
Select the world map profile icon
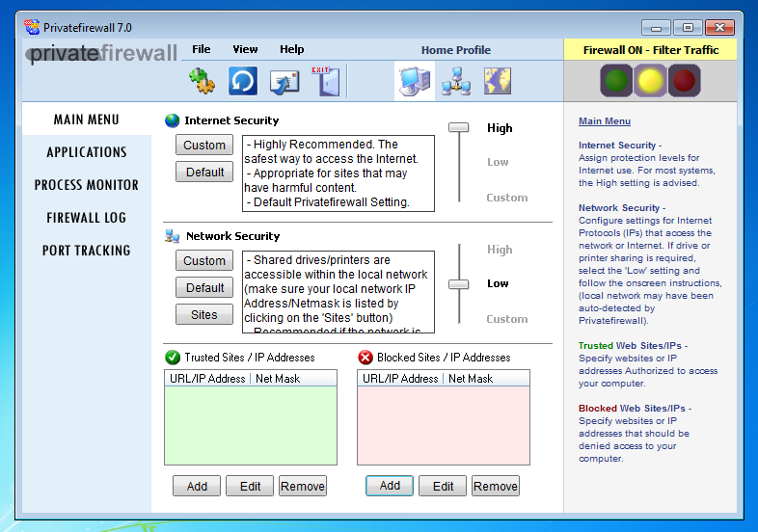pos(498,81)
